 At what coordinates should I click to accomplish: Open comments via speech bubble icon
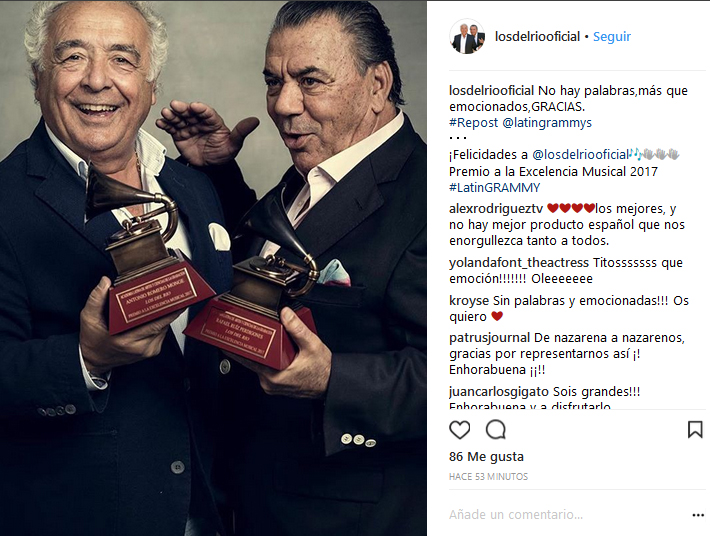(495, 430)
